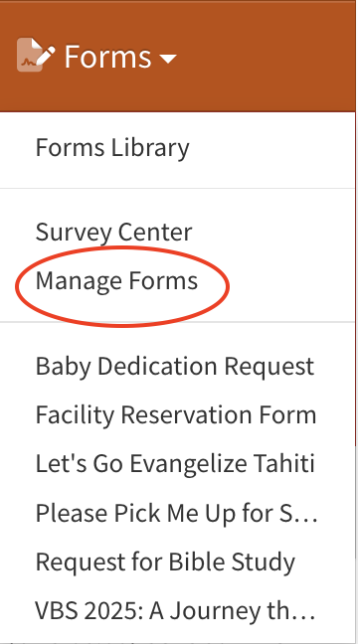Choose Let's Go Evangelize Tahiti form
358x644 pixels.
coord(175,464)
